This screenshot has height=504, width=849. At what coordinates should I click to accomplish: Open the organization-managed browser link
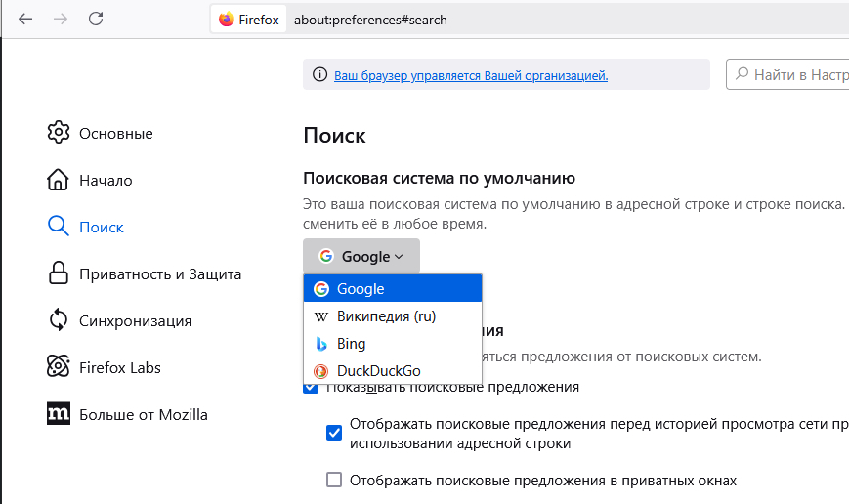471,75
